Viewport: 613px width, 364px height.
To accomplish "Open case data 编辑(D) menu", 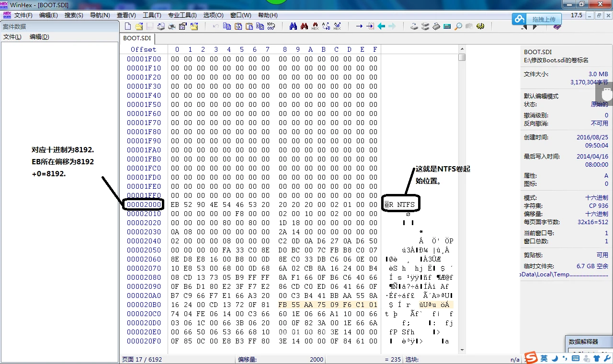I will (x=39, y=37).
